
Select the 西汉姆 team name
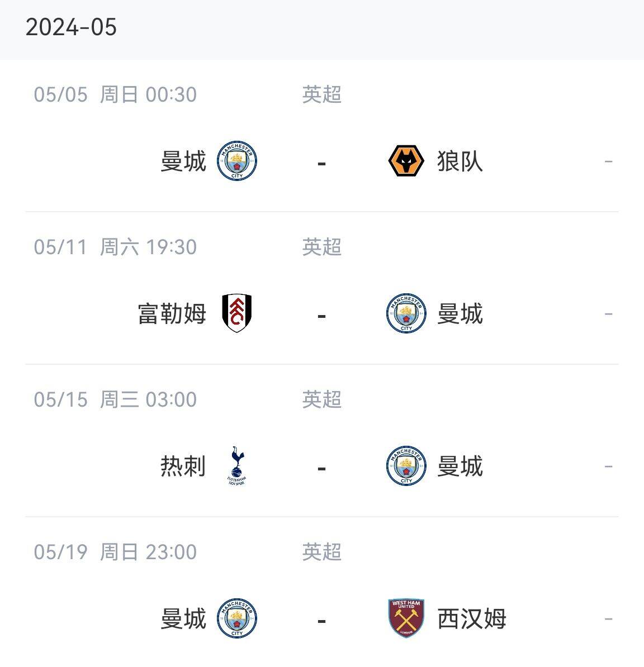pos(471,618)
